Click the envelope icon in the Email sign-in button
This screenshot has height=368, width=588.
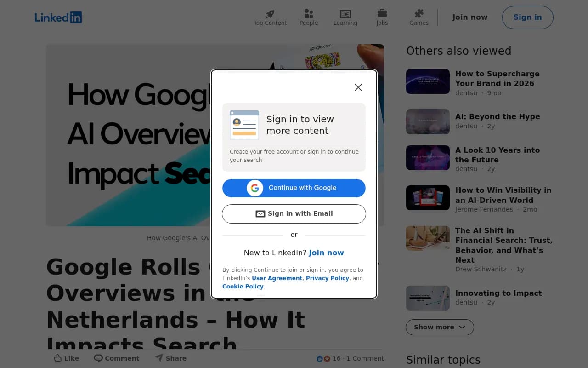pos(260,214)
